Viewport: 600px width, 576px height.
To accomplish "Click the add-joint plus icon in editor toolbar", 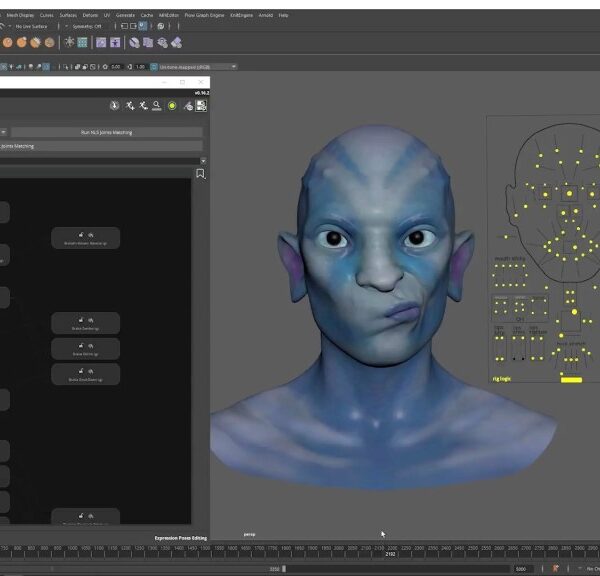I will [x=130, y=106].
